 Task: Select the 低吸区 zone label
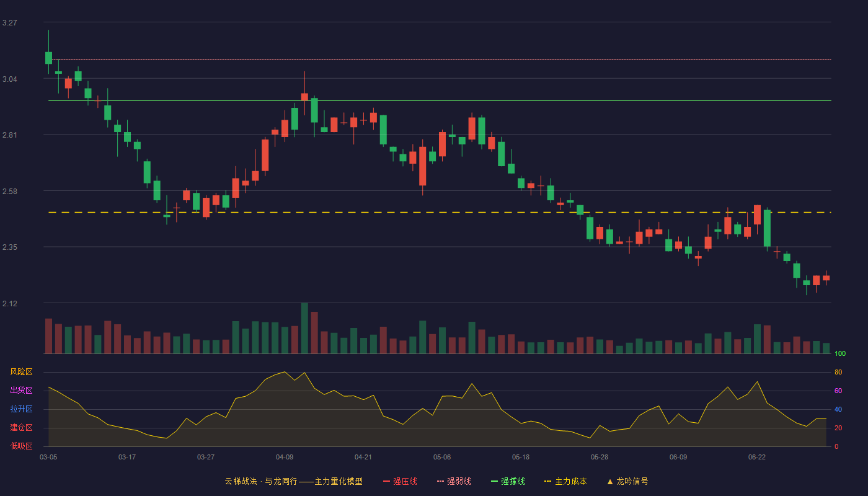[21, 446]
